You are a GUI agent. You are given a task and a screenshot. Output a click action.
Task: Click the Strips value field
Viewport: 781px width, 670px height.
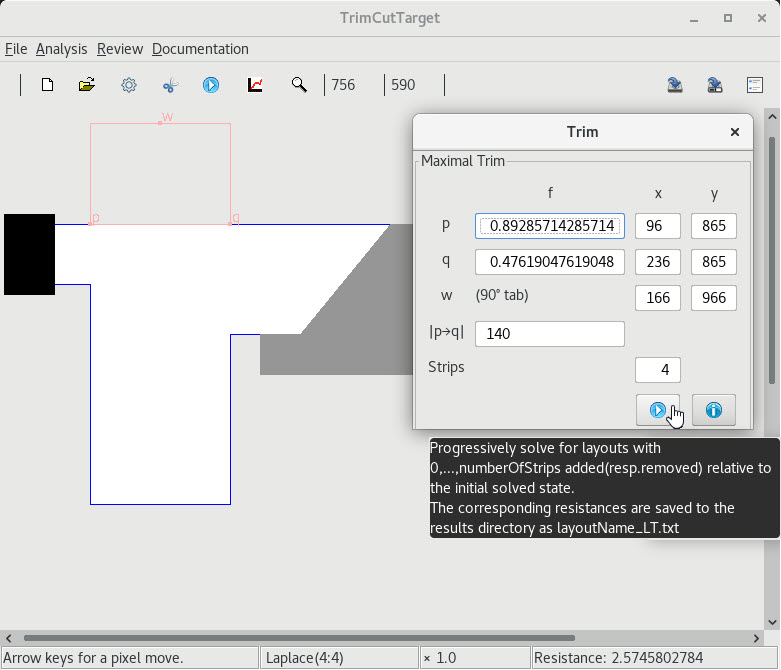tap(657, 369)
